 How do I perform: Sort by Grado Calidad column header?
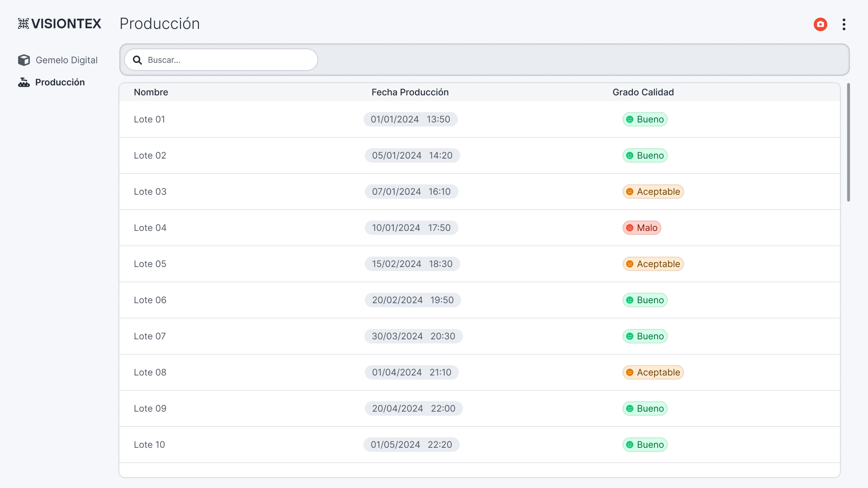pyautogui.click(x=643, y=92)
